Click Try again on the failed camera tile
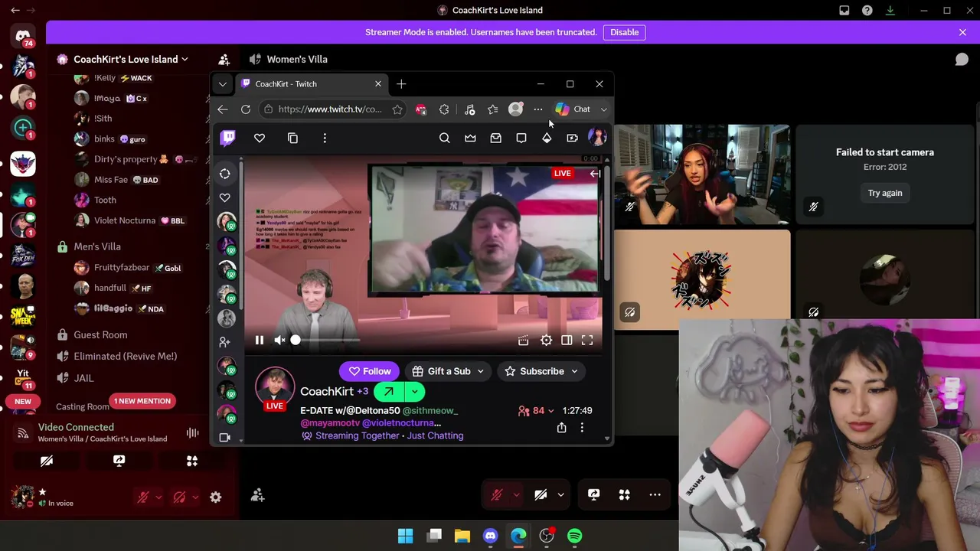This screenshot has height=551, width=980. pyautogui.click(x=885, y=193)
